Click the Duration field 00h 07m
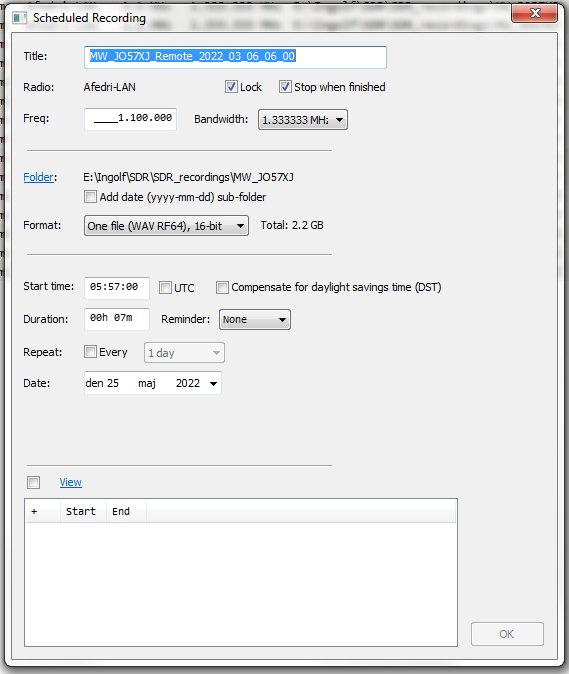The image size is (569, 674). tap(117, 319)
